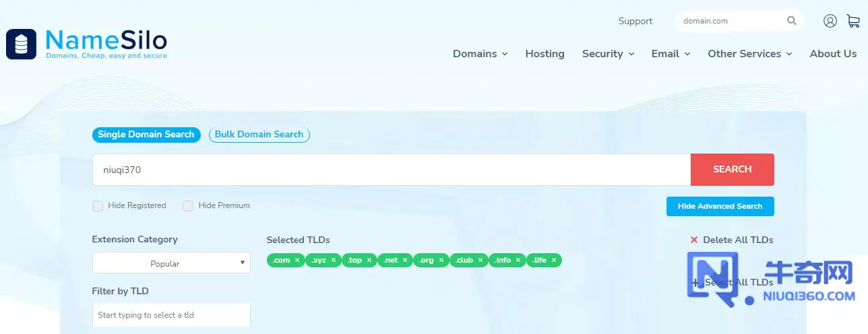The image size is (868, 334).
Task: Remove the .org TLD tag
Action: pyautogui.click(x=441, y=260)
